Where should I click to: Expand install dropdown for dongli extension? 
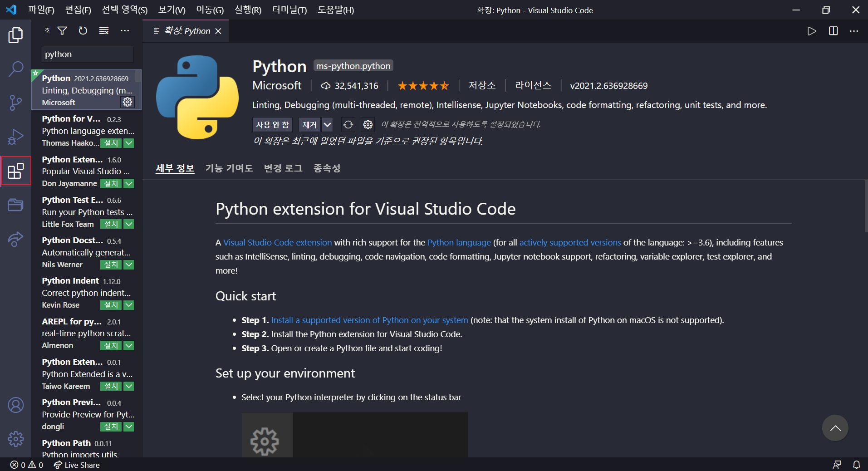[x=129, y=427]
